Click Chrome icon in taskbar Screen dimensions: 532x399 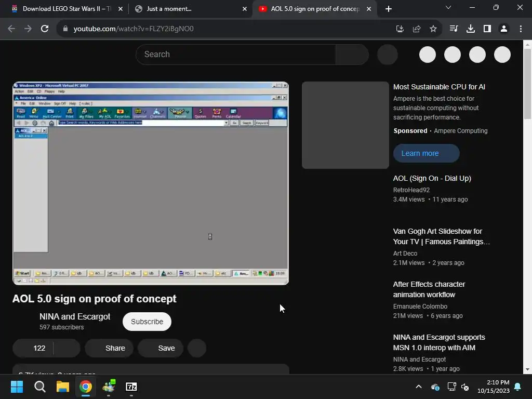click(x=86, y=387)
